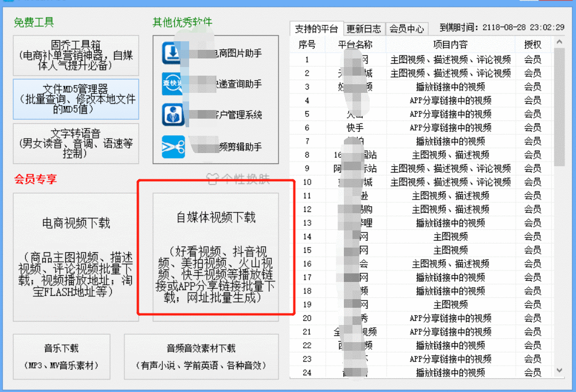The height and width of the screenshot is (392, 576).
Task: Open the 文件MD5管理器 tool
Action: (x=75, y=100)
